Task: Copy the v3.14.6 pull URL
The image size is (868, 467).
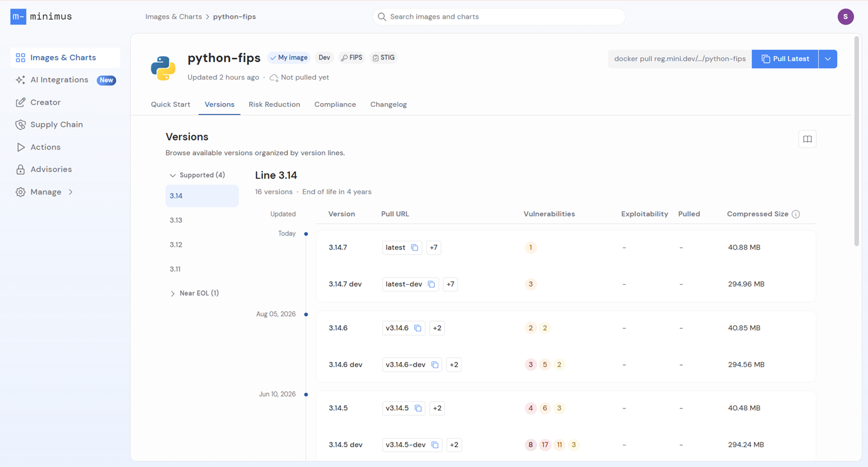Action: point(418,328)
